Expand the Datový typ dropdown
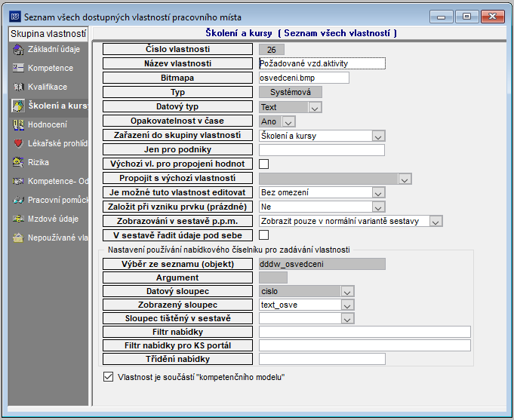The image size is (514, 420). [x=315, y=107]
